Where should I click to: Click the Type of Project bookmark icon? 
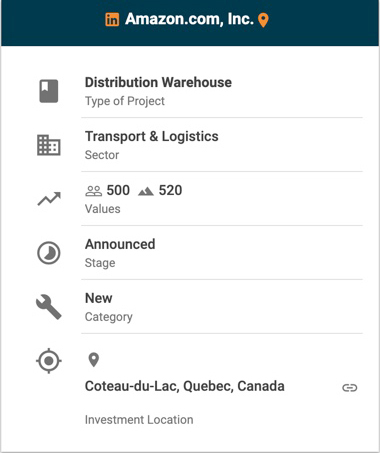click(x=49, y=91)
